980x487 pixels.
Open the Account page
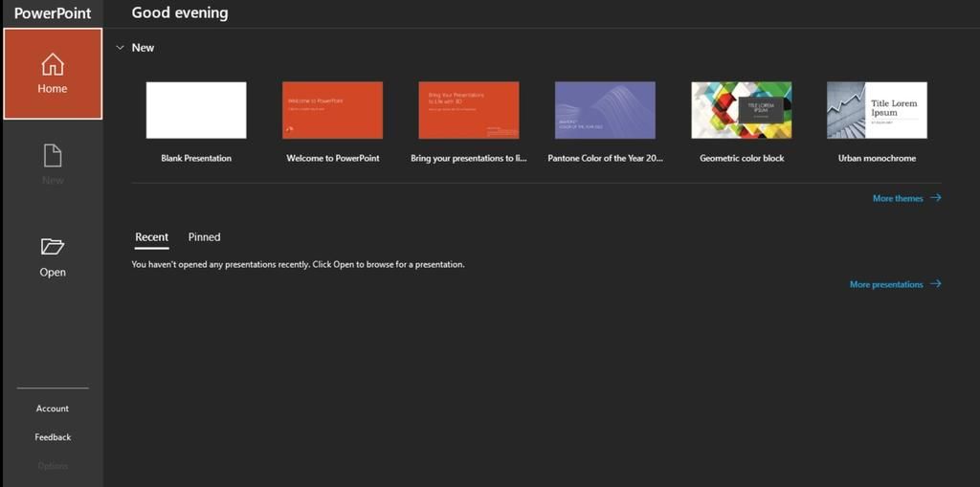click(53, 409)
